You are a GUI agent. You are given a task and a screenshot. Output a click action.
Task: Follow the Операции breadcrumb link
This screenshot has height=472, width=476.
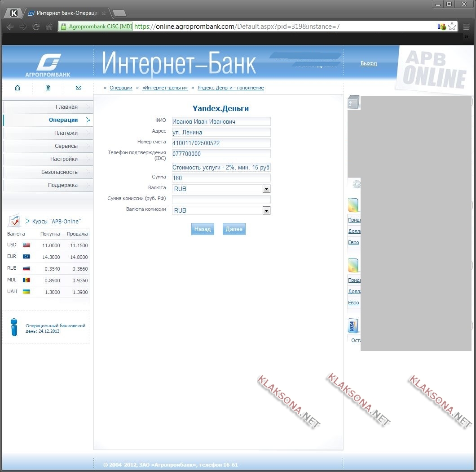121,88
